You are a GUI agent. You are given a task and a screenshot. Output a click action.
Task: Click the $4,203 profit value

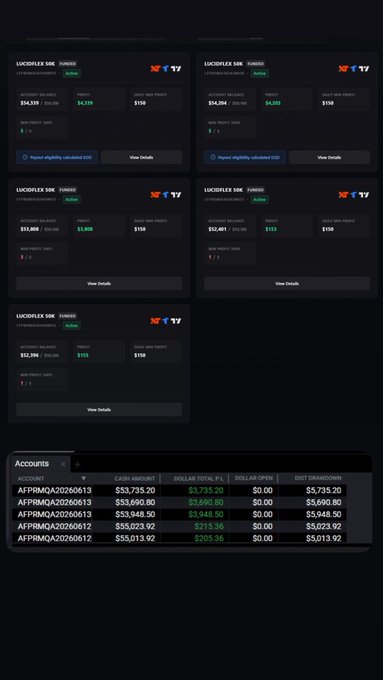[273, 103]
